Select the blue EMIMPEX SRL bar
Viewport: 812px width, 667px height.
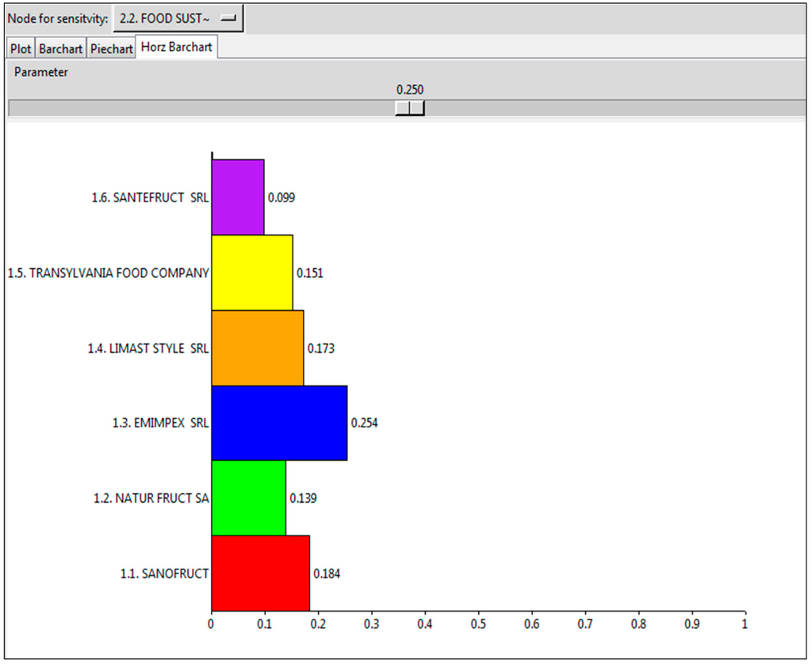[x=278, y=423]
